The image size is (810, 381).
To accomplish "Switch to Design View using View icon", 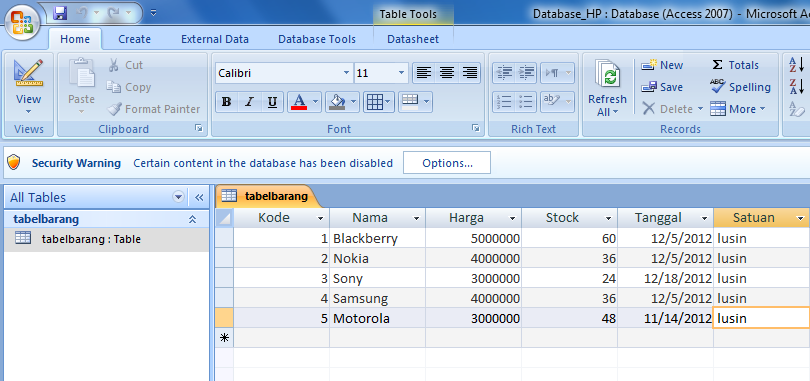I will pos(28,74).
